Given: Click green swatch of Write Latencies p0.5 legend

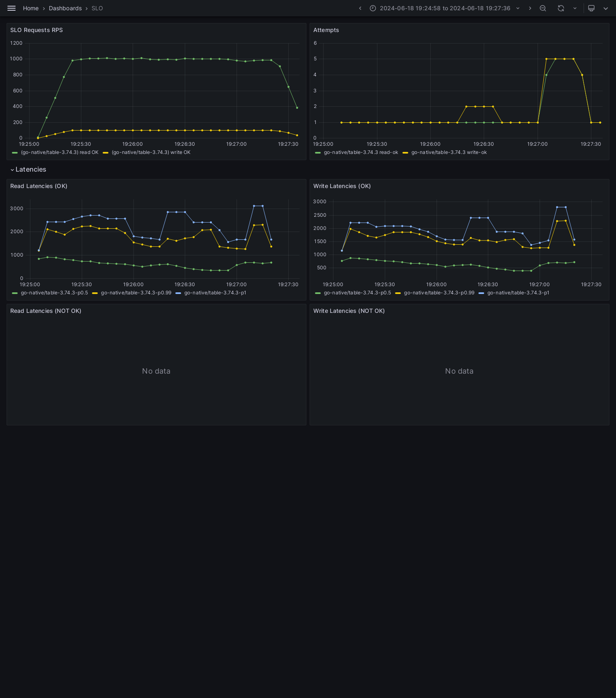Looking at the screenshot, I should 318,293.
